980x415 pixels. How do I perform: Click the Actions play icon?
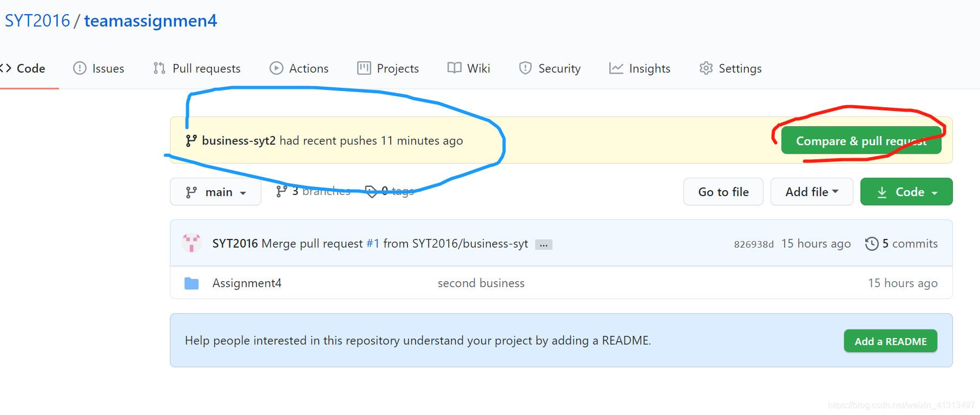(277, 68)
